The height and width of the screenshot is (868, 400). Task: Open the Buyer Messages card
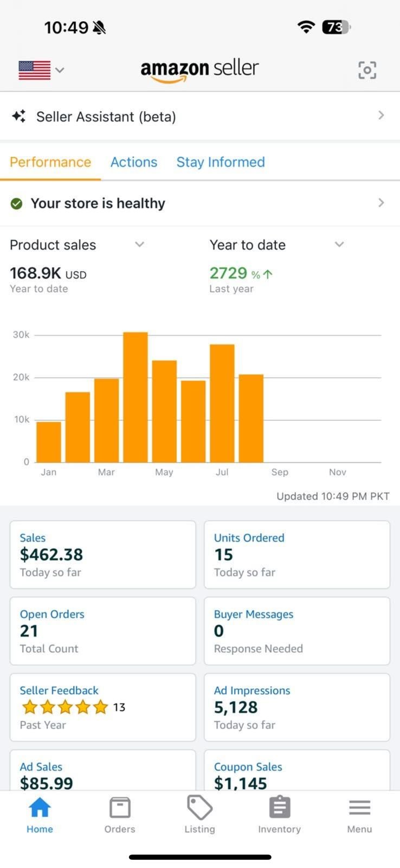pos(296,631)
